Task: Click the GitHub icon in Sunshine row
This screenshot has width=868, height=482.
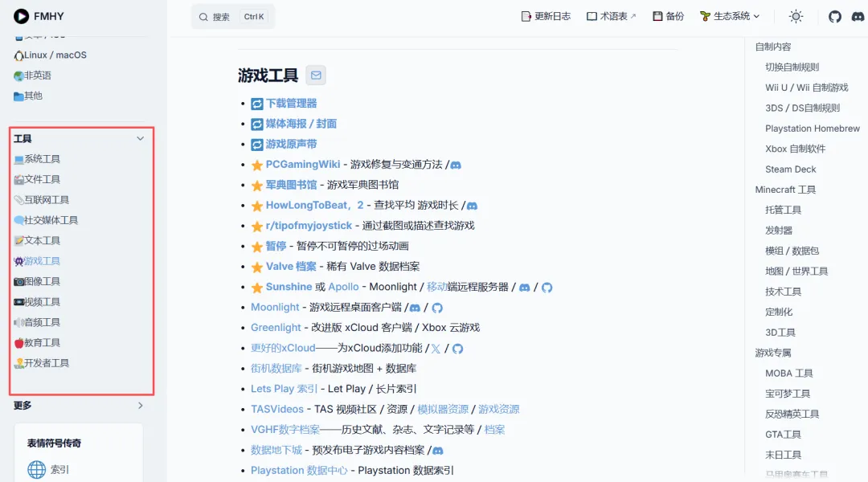Action: coord(547,288)
